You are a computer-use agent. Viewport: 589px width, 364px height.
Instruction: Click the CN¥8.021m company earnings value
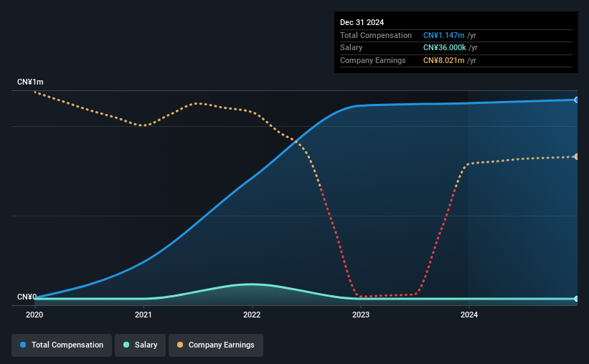(x=443, y=60)
